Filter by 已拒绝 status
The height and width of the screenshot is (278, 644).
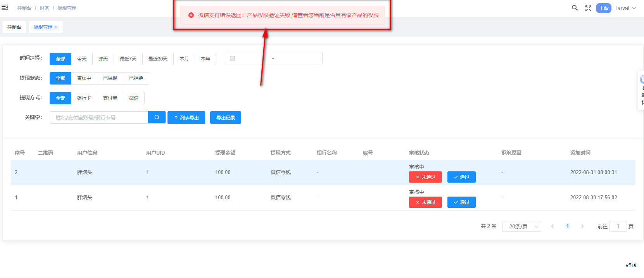[136, 78]
